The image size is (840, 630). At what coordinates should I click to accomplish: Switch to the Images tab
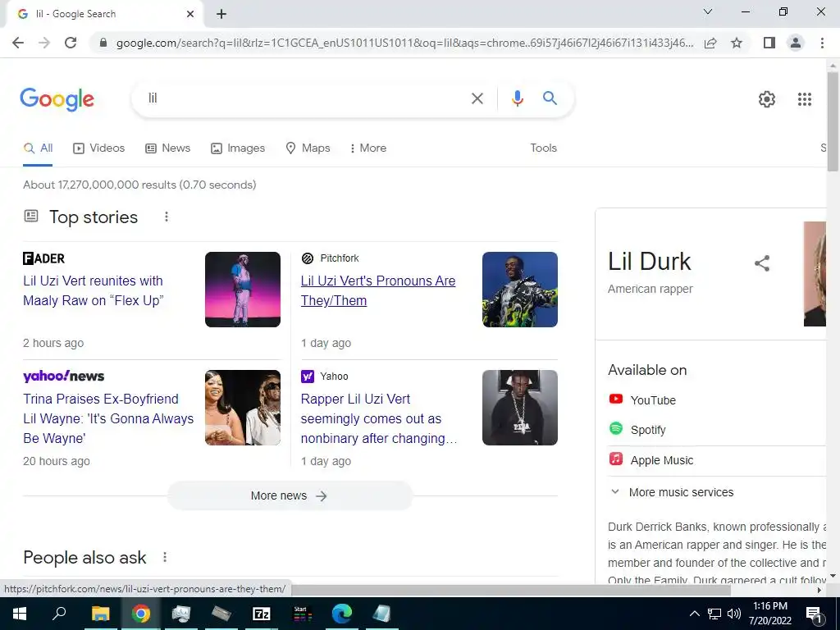click(238, 148)
